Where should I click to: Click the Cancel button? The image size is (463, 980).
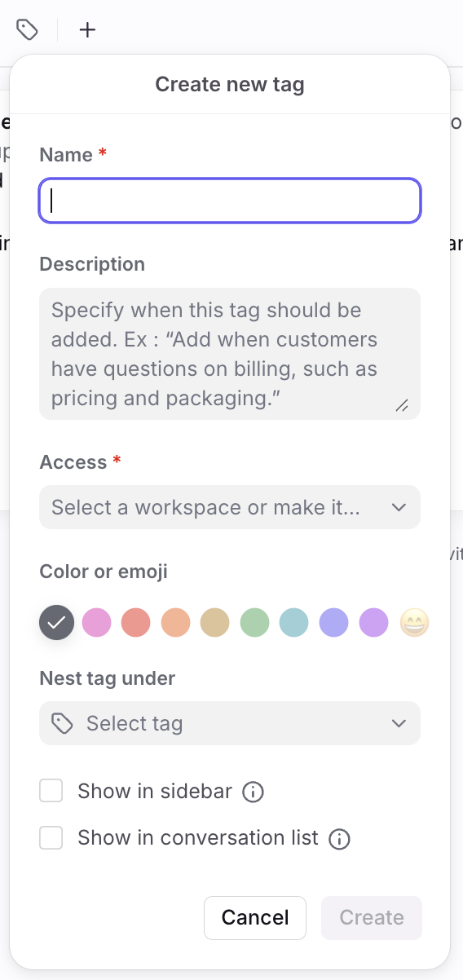[255, 918]
